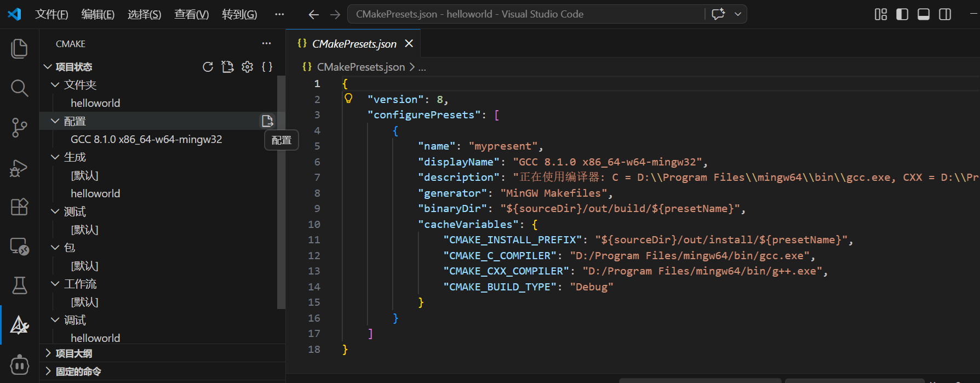Viewport: 980px width, 383px height.
Task: Open the 文件(F) menu
Action: [x=51, y=14]
